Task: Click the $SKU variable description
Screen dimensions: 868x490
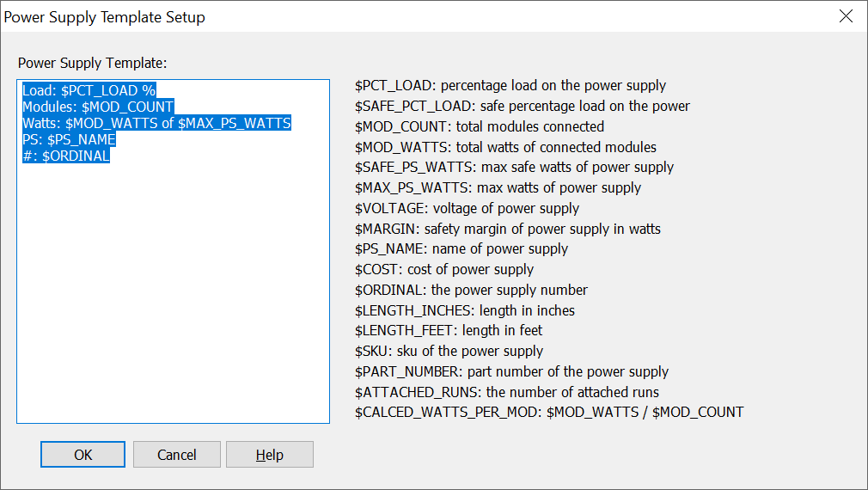Action: pyautogui.click(x=449, y=351)
